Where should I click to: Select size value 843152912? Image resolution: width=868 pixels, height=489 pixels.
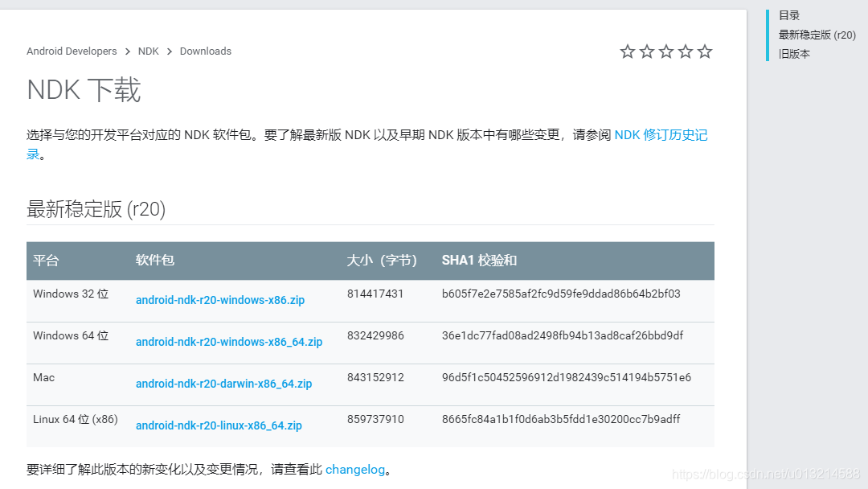coord(375,378)
